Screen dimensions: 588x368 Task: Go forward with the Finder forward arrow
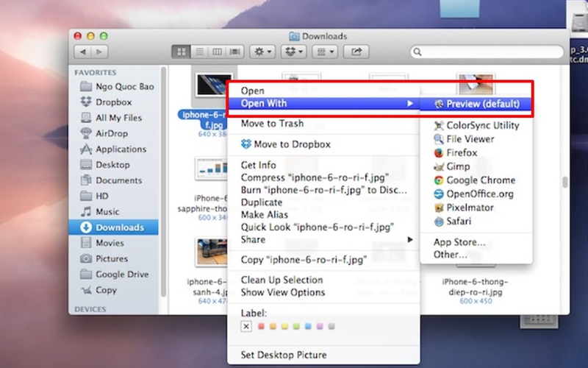[x=100, y=52]
